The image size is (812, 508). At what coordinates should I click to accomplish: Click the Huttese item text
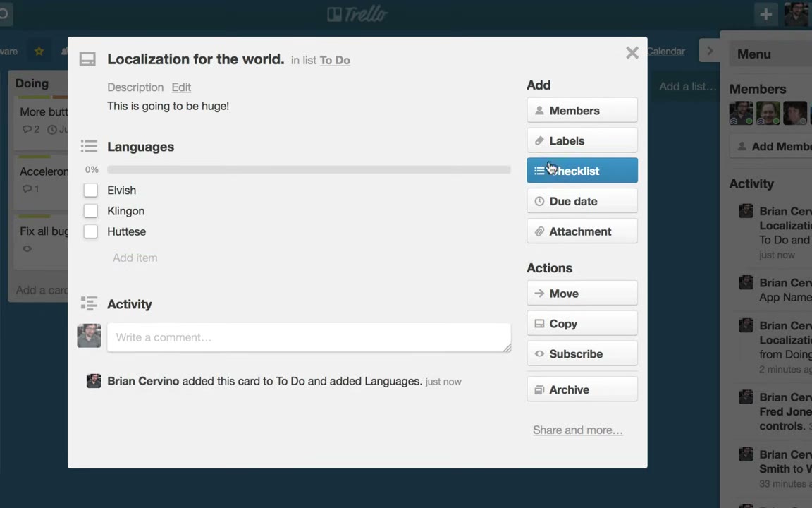pyautogui.click(x=126, y=231)
